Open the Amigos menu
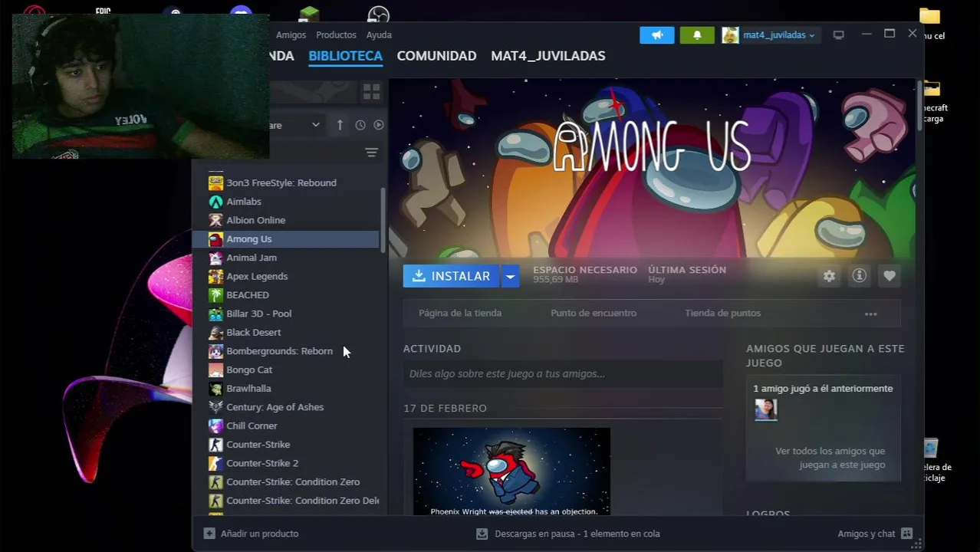Screen dimensions: 980x552 coord(291,35)
